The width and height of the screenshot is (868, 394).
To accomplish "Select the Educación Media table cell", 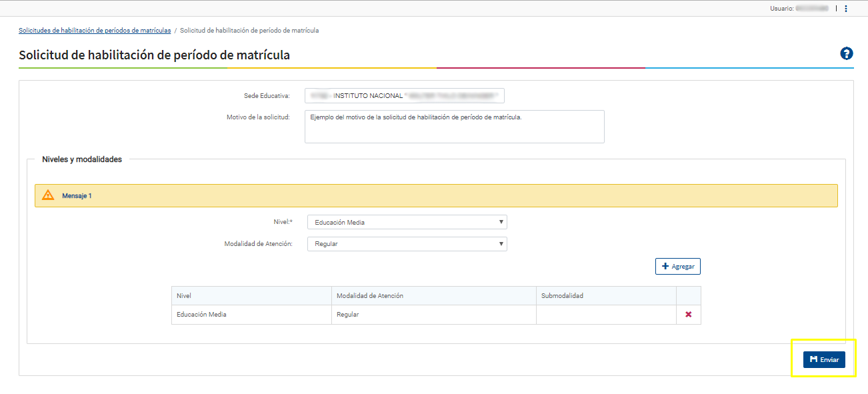I will point(201,315).
